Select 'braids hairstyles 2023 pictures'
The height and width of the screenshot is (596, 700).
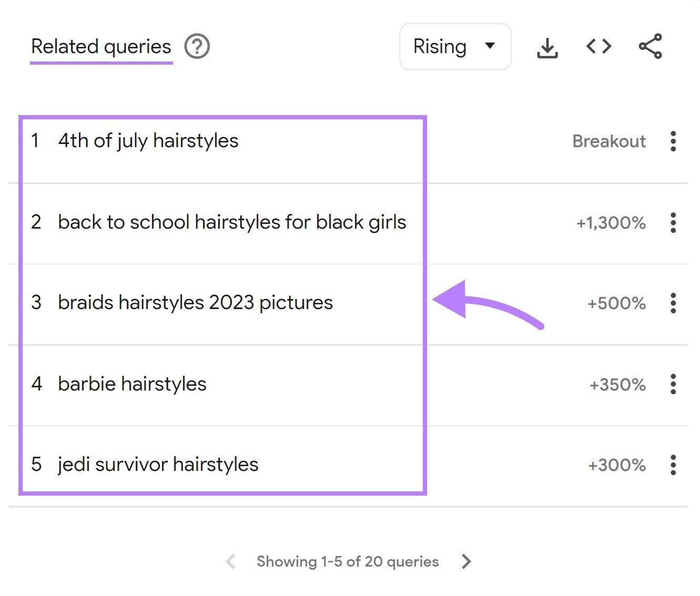click(x=195, y=302)
